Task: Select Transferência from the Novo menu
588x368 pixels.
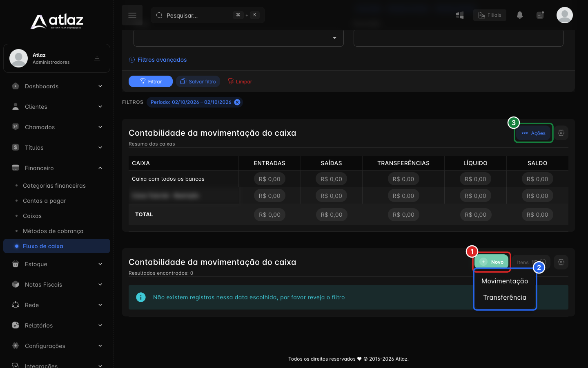Action: 505,298
